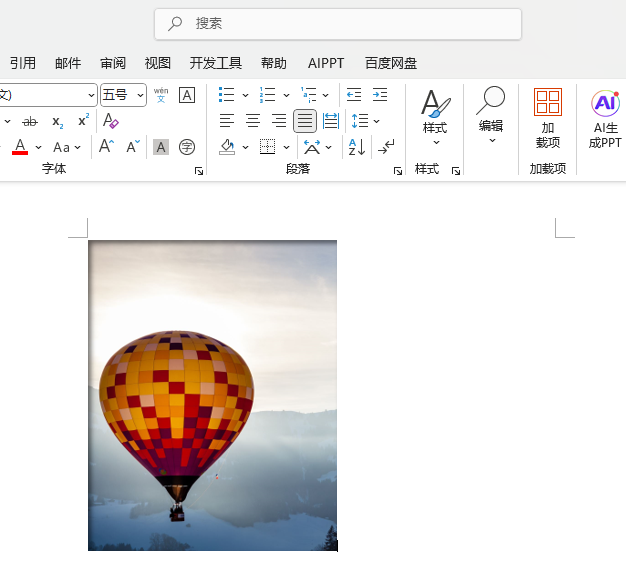Click the phonetic guide (wén) icon

point(161,95)
